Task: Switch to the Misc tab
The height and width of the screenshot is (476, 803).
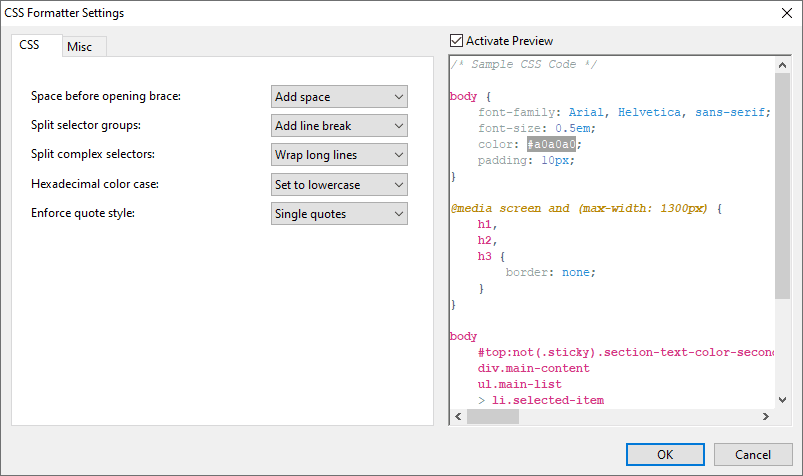Action: [x=79, y=47]
